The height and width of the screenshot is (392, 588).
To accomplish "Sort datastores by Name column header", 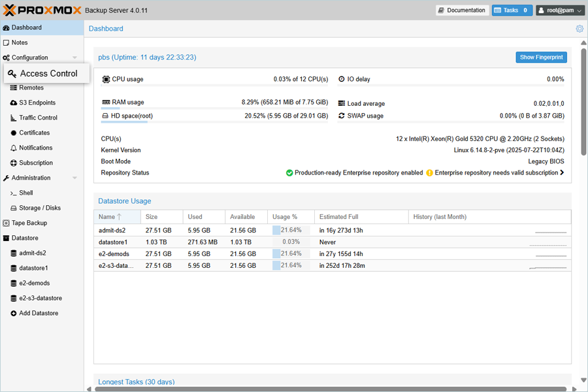I will click(107, 217).
